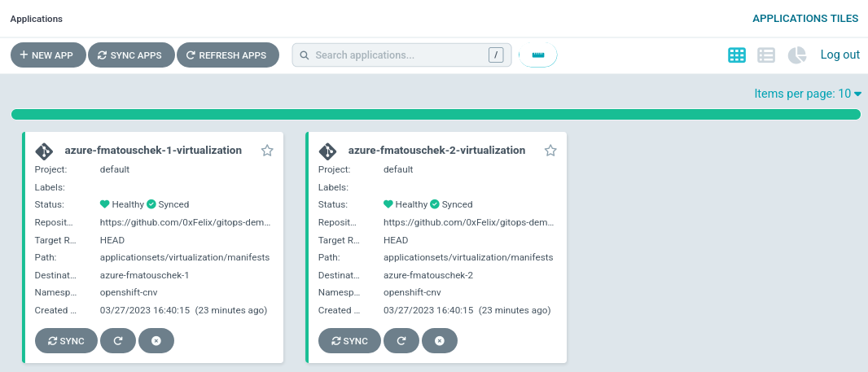This screenshot has width=868, height=372.
Task: Switch to tiles grid view
Action: (737, 55)
